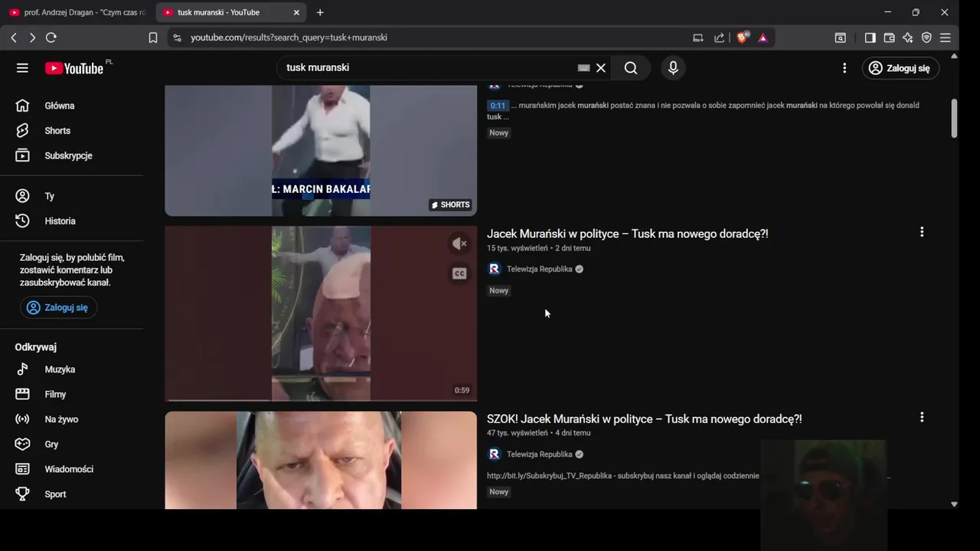Browse Muzyka category

point(73,370)
